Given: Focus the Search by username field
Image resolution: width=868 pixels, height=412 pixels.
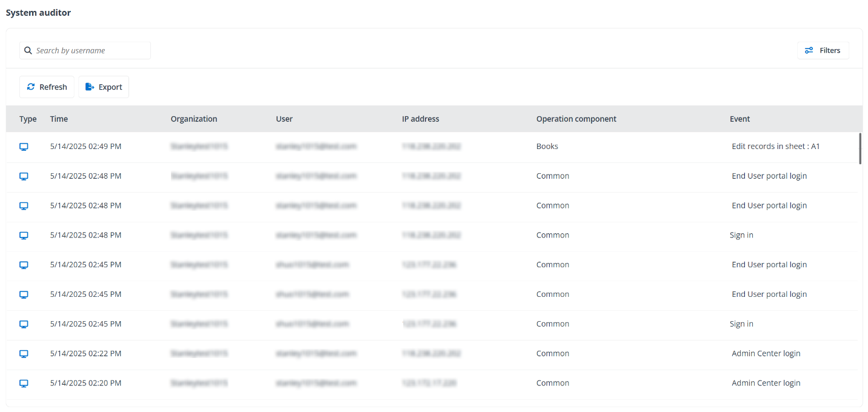Looking at the screenshot, I should 91,51.
